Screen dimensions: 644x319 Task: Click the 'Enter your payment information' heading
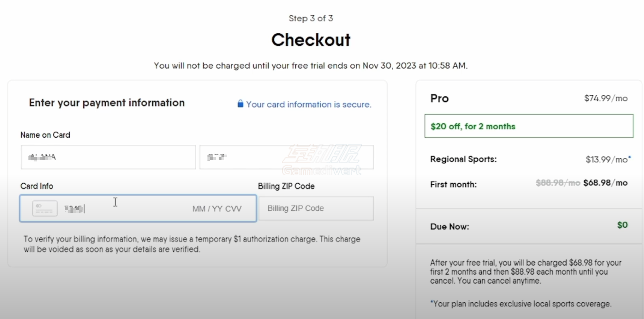point(107,103)
